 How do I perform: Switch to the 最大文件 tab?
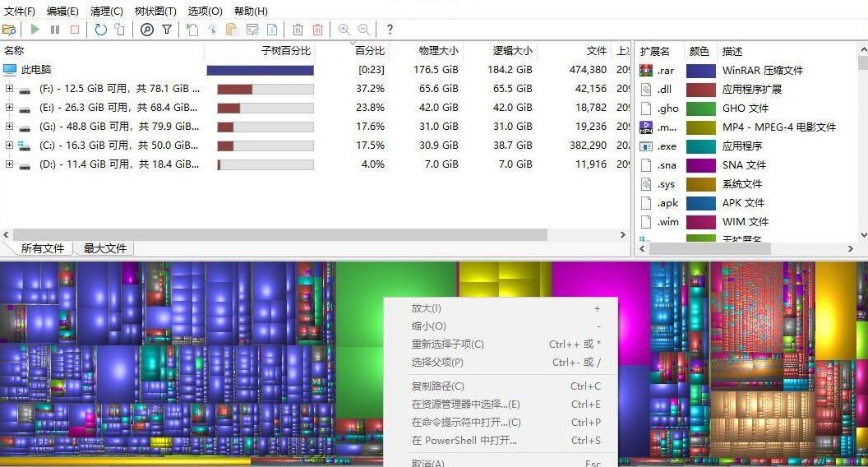click(104, 248)
